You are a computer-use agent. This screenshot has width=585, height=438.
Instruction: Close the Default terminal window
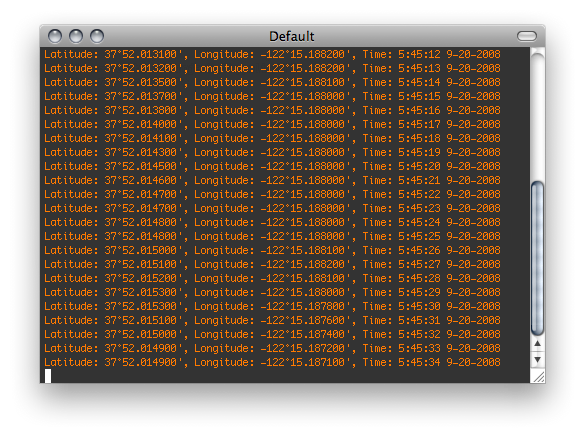point(55,36)
